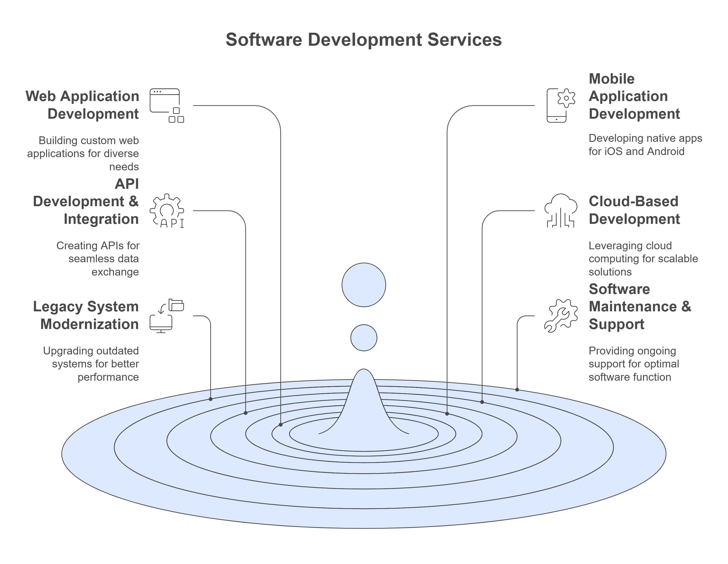Screen dimensions: 728x564
Task: Select the API Development & Integration heading
Action: (86, 202)
